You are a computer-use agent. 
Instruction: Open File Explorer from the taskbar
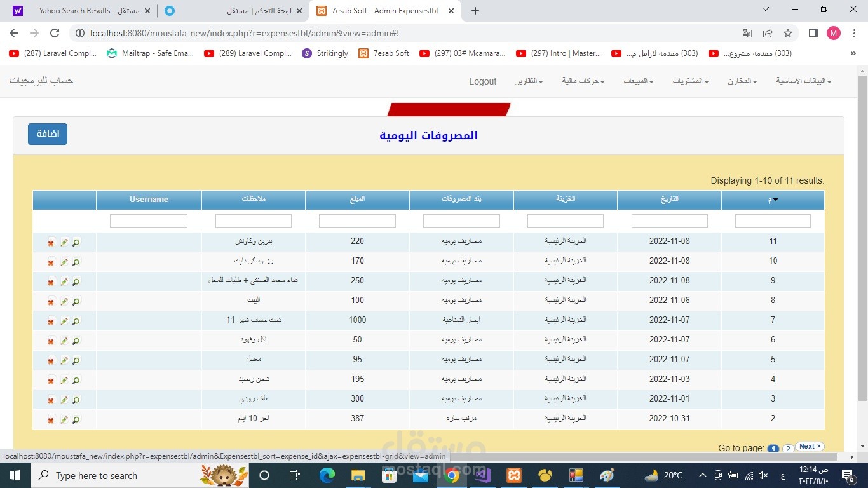(x=358, y=475)
